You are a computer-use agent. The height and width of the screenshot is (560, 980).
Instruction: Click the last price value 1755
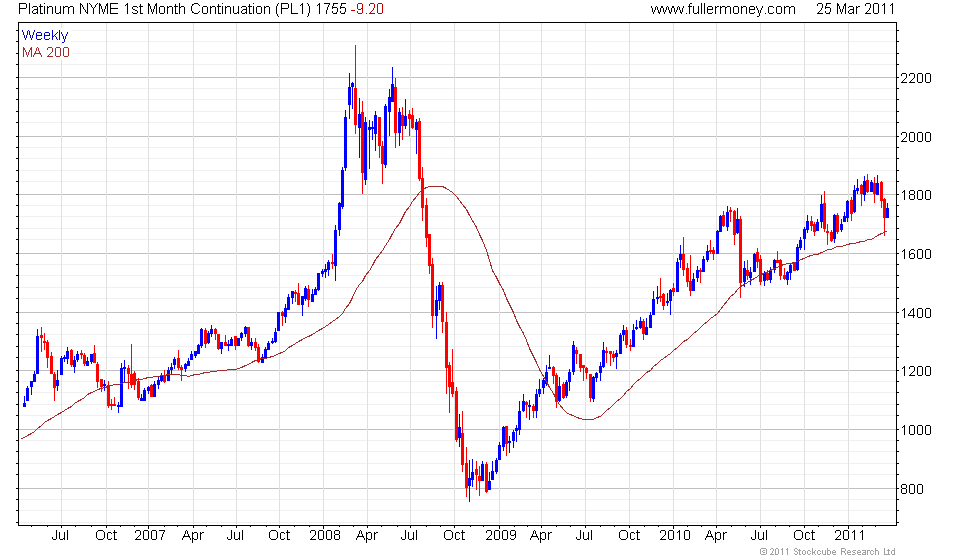331,9
